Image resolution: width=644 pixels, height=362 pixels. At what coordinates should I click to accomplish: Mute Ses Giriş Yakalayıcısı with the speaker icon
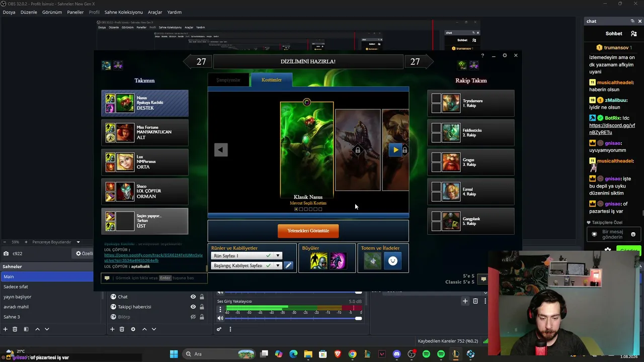(x=220, y=318)
